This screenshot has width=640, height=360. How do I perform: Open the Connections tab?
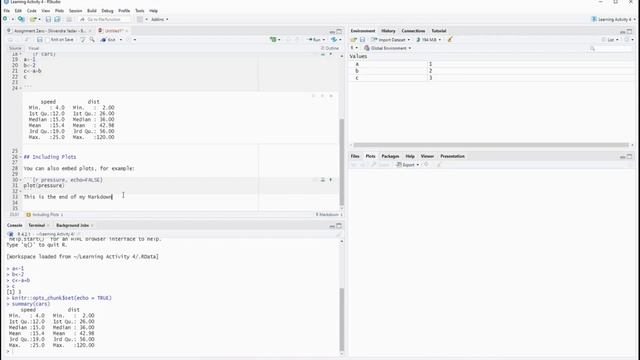click(x=413, y=31)
